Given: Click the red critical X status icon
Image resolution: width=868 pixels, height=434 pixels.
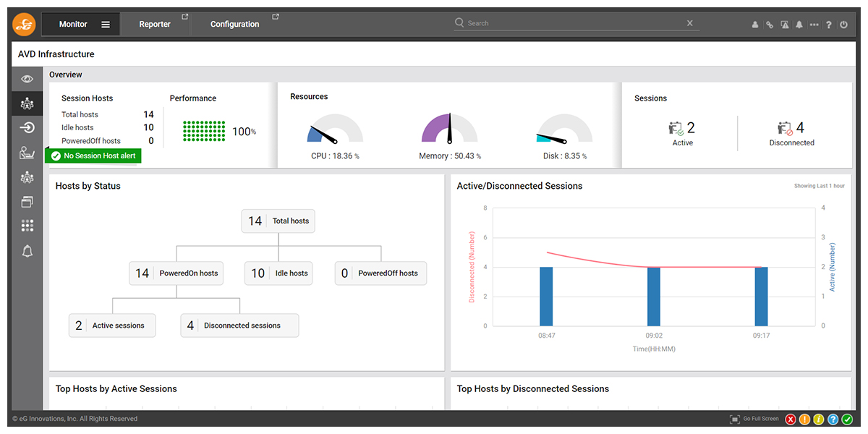Looking at the screenshot, I should point(791,420).
